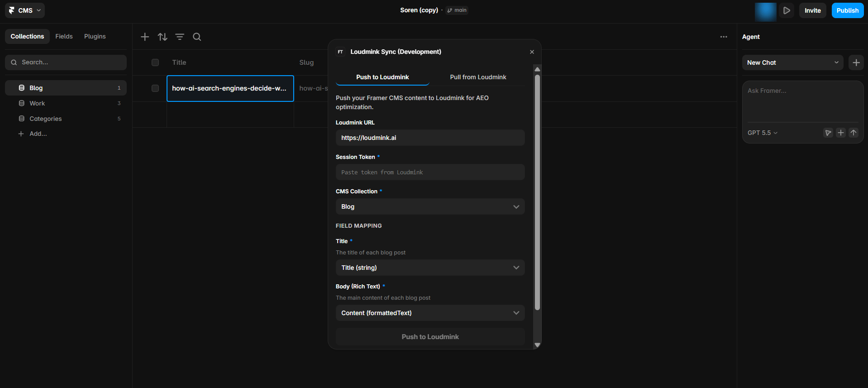Viewport: 868px width, 388px height.
Task: Click the add new item plus icon
Action: coord(145,37)
